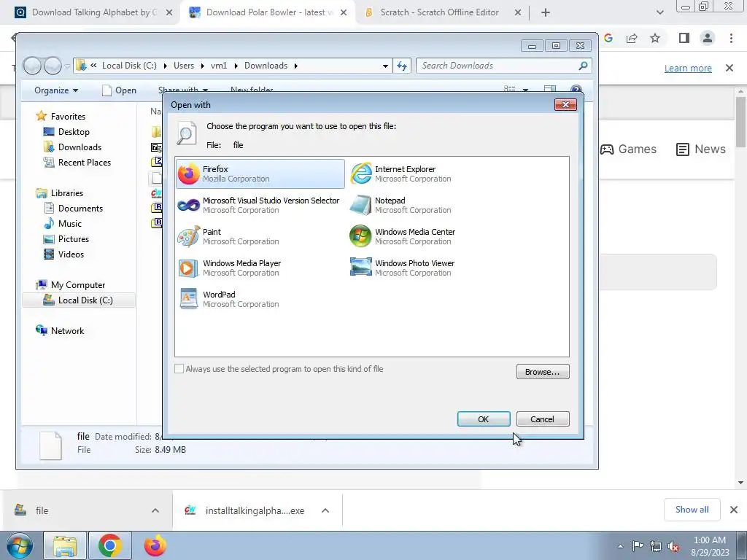Select Local Disk (C:) in sidebar
Image resolution: width=747 pixels, height=560 pixels.
[79, 300]
